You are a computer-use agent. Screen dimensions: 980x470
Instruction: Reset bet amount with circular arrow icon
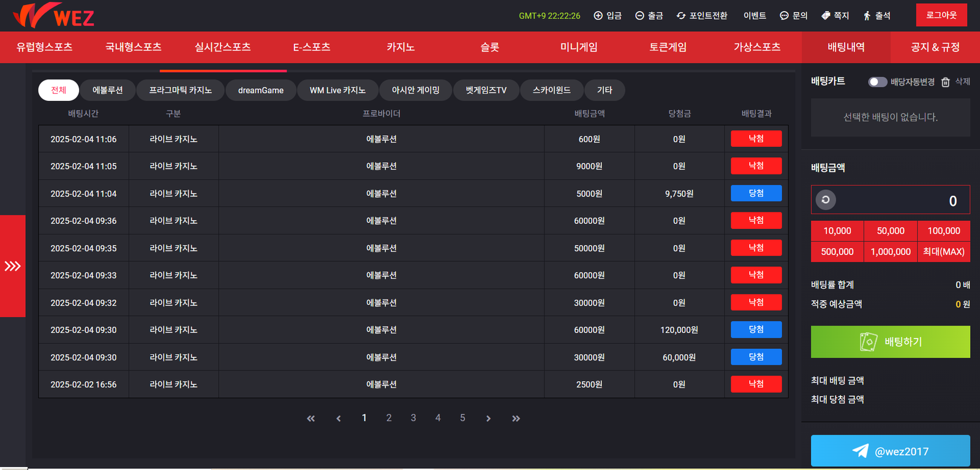(826, 200)
